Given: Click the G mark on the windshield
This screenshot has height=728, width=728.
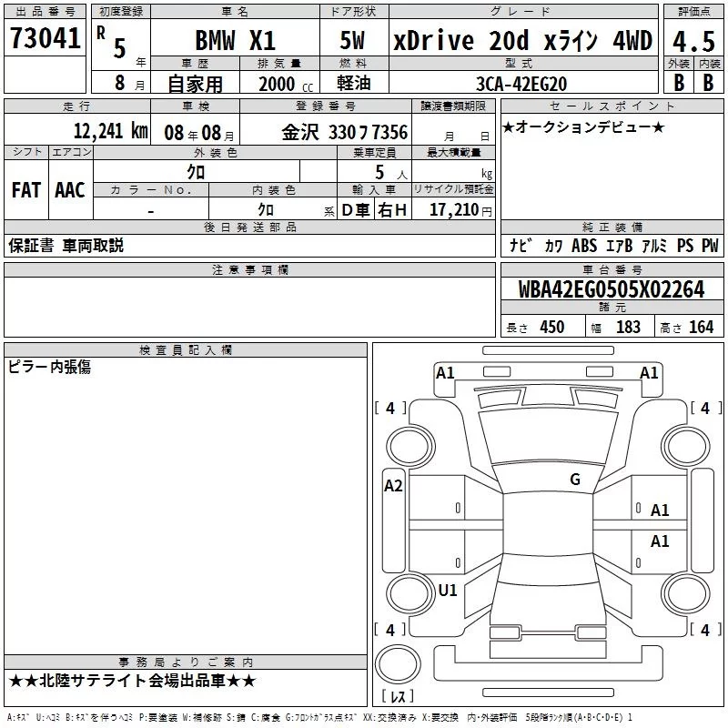Looking at the screenshot, I should point(575,479).
